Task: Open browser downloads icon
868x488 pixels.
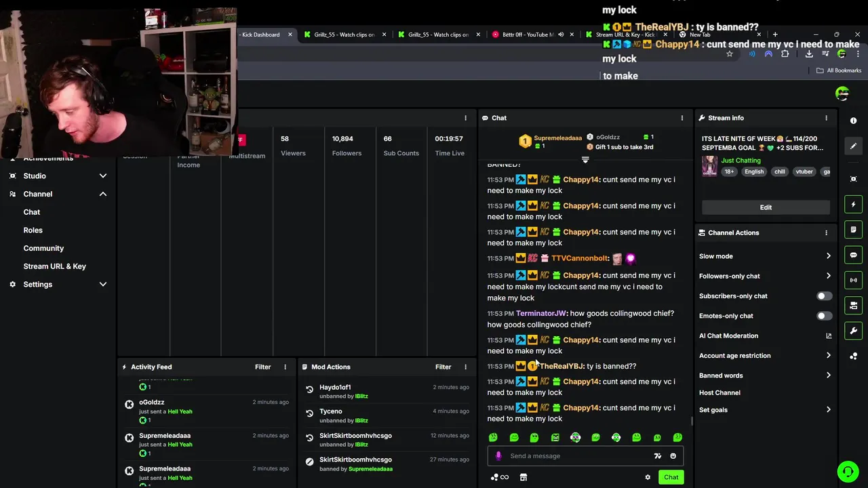Action: pyautogui.click(x=809, y=54)
